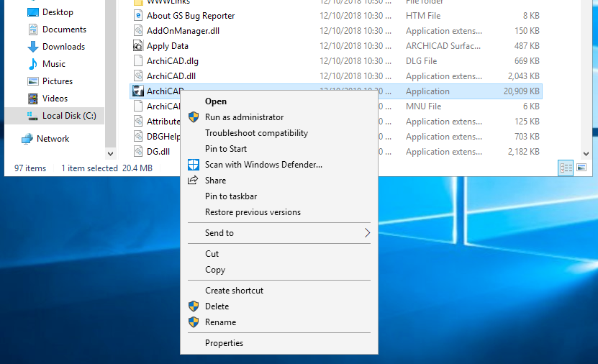The width and height of the screenshot is (598, 364).
Task: Select Local Disk (C:) in navigation pane
Action: pyautogui.click(x=69, y=116)
